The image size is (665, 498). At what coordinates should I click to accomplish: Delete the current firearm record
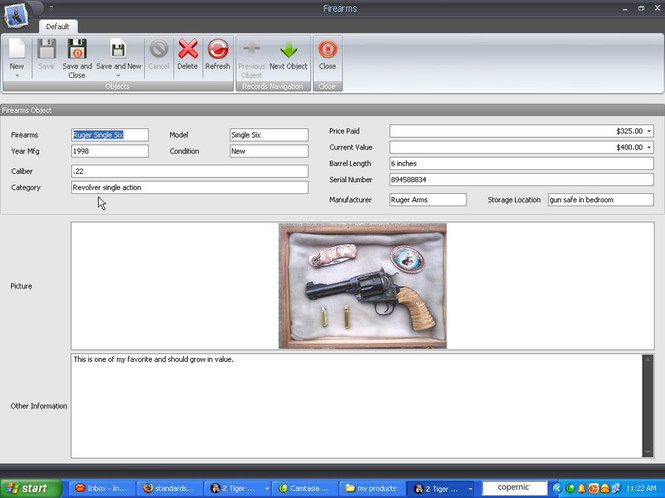point(187,54)
